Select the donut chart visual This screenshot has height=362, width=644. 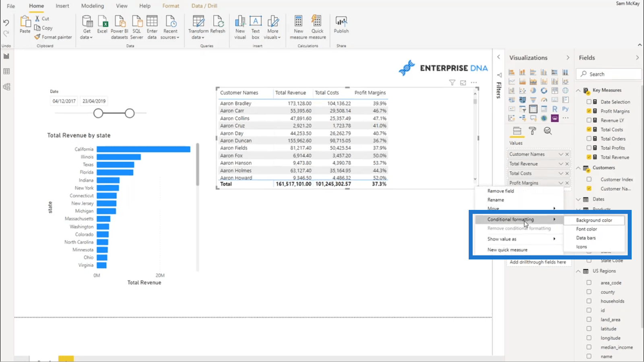click(x=544, y=90)
